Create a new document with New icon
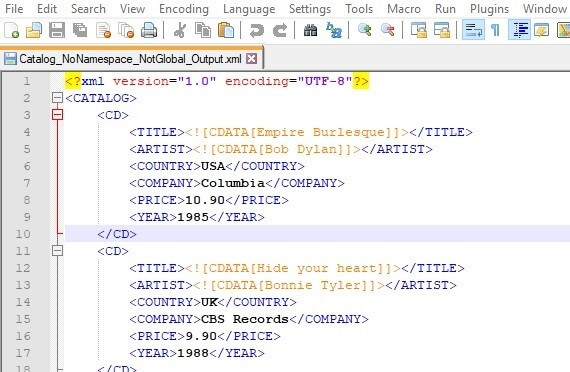 [11, 30]
